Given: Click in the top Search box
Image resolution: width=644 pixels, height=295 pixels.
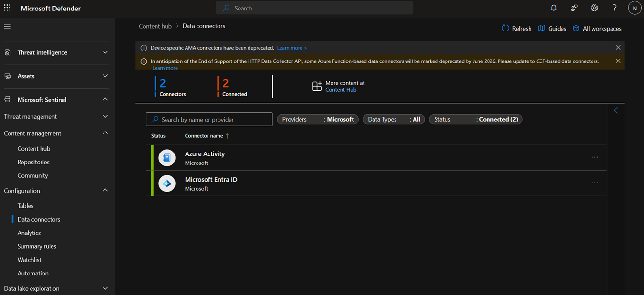Looking at the screenshot, I should tap(314, 8).
